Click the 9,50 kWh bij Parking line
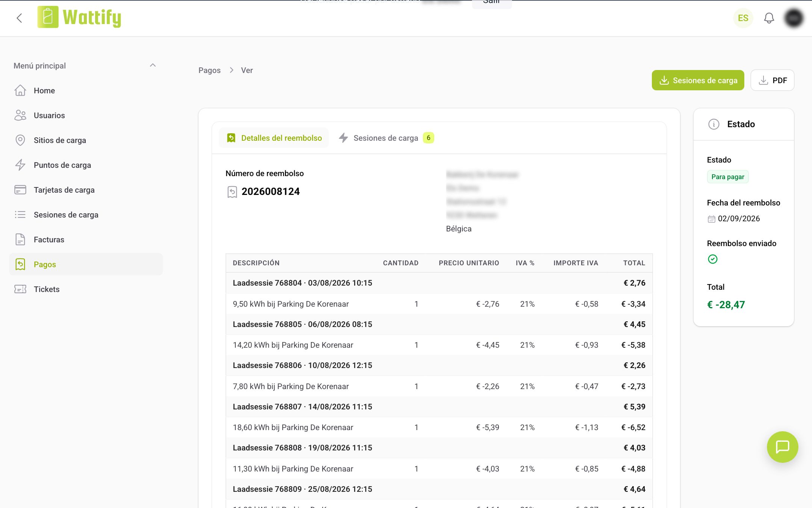 [x=439, y=304]
